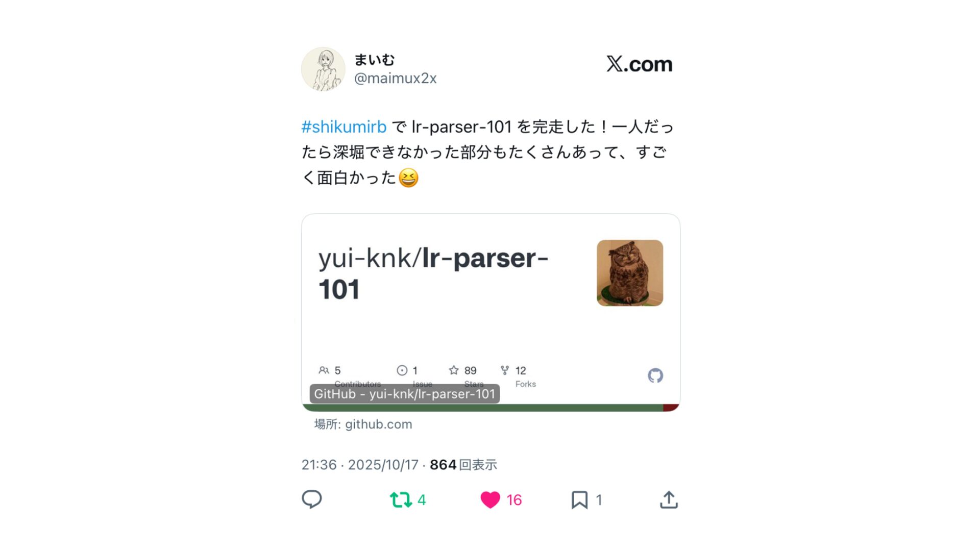Image resolution: width=980 pixels, height=551 pixels.
Task: Click the reply speech bubble icon
Action: click(311, 499)
